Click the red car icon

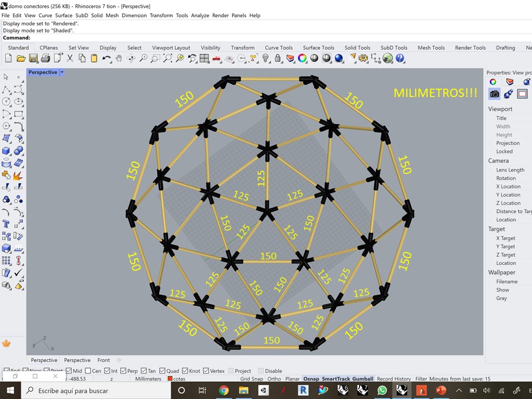point(216,58)
